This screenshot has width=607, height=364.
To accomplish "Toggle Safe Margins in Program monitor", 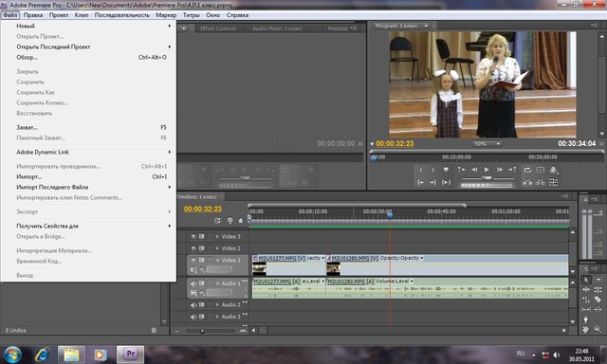I will tap(541, 170).
